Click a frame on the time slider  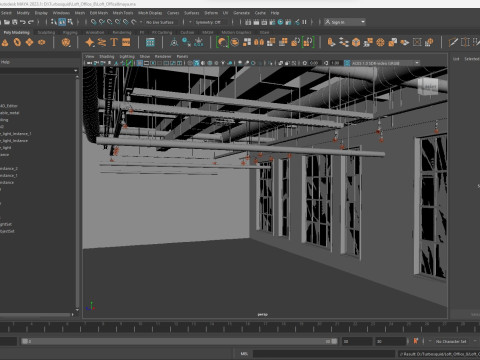(x=240, y=327)
